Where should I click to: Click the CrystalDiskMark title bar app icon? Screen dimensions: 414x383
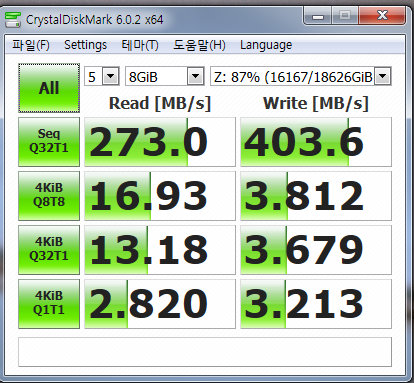13,20
